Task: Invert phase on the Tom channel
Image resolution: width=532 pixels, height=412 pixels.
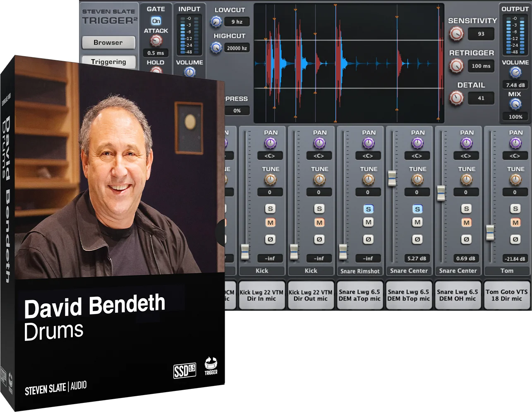Action: [x=515, y=239]
